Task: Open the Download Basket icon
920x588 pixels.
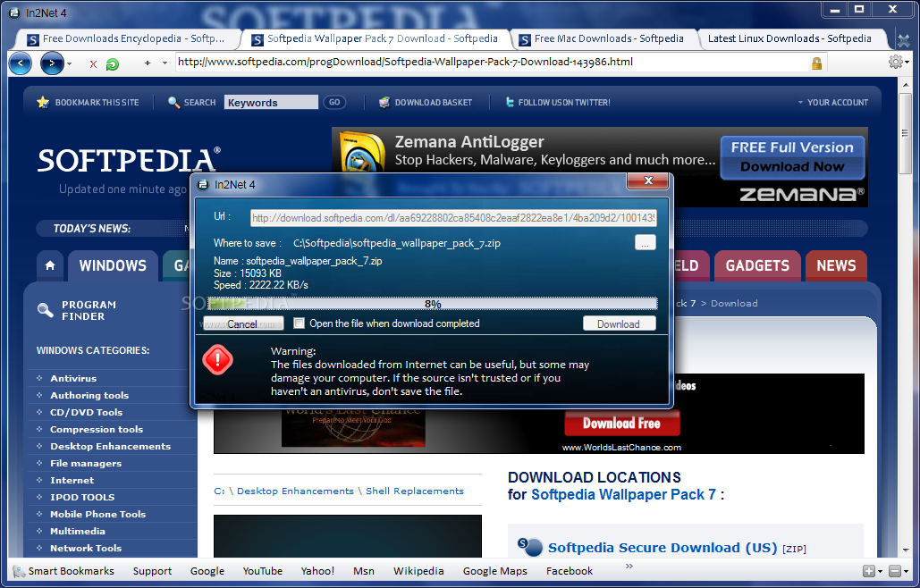Action: pyautogui.click(x=384, y=102)
